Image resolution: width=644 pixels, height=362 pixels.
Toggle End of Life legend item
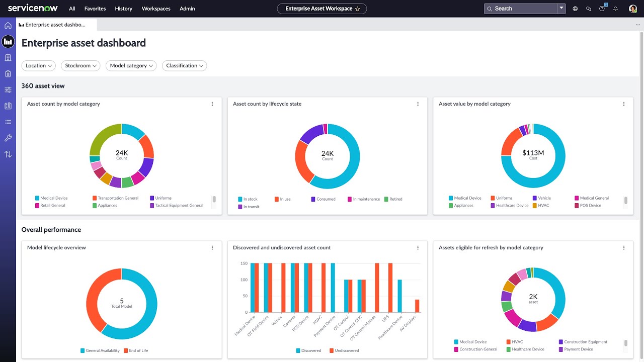[136, 350]
